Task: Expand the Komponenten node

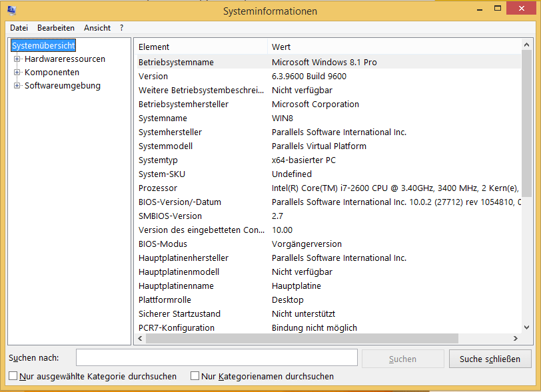Action: (17, 73)
